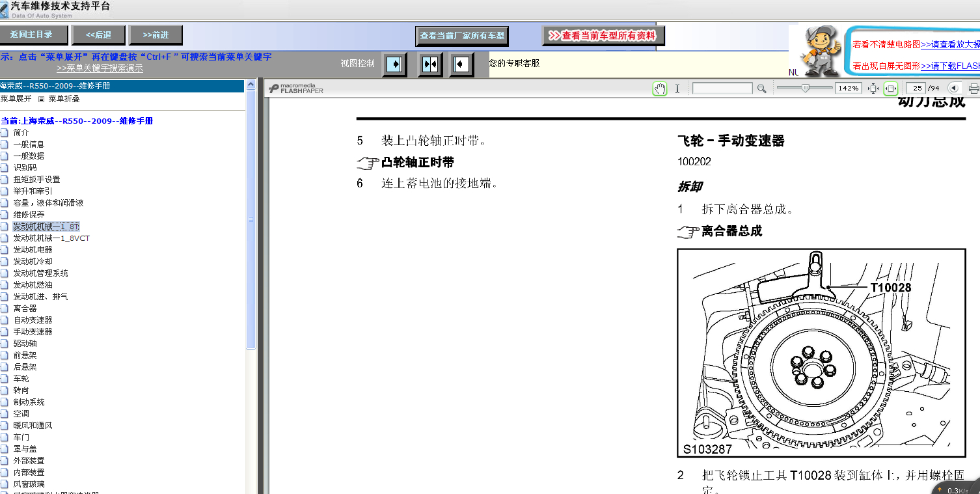The image size is (980, 494).
Task: Click the page icon beside 外部装置
Action: coord(5,461)
